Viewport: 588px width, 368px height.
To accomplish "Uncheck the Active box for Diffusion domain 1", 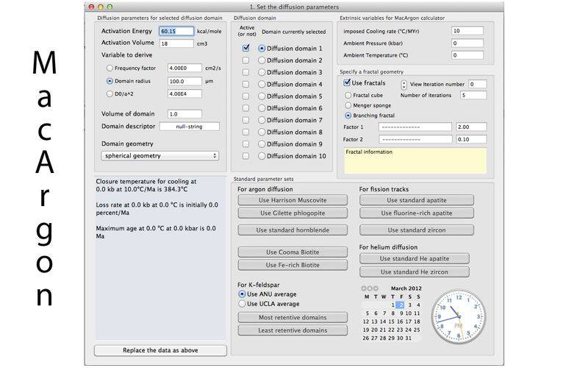I will [x=246, y=49].
